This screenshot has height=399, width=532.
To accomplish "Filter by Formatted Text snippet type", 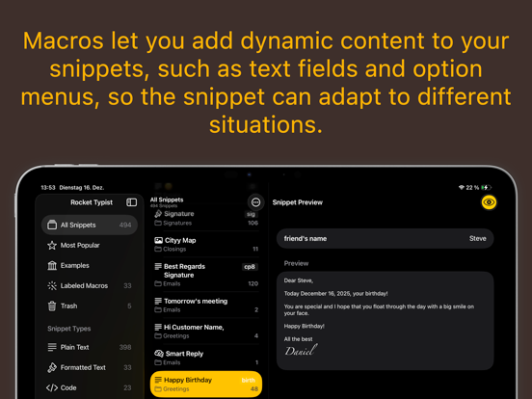I will (90, 367).
